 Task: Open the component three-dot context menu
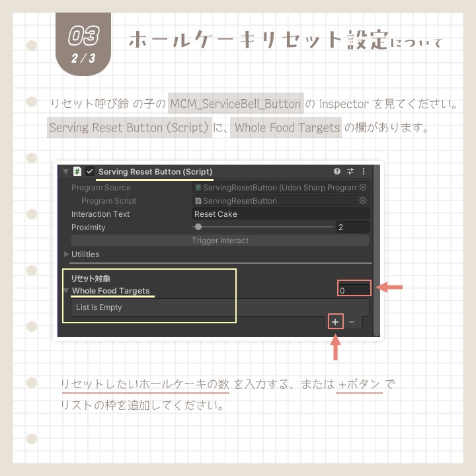(x=364, y=171)
